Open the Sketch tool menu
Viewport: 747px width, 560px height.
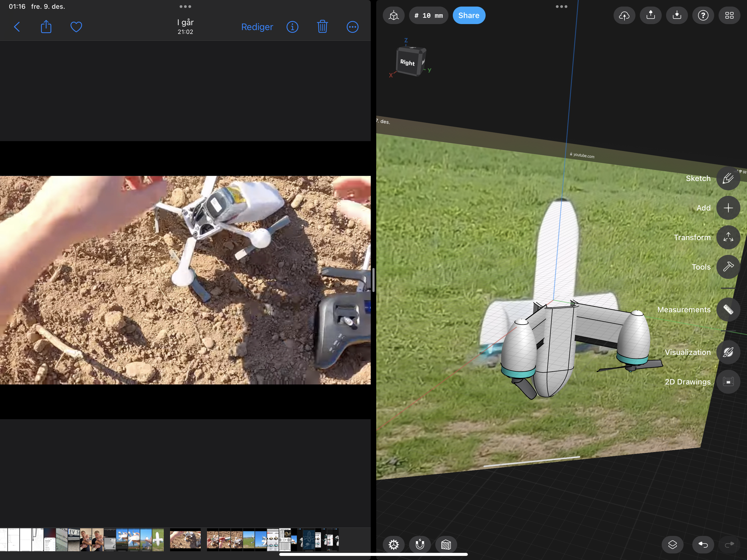pyautogui.click(x=728, y=178)
